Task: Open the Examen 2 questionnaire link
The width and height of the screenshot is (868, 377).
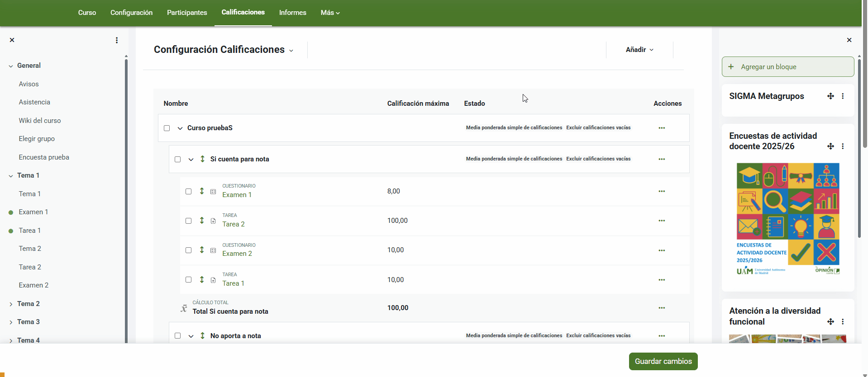Action: [x=237, y=254]
